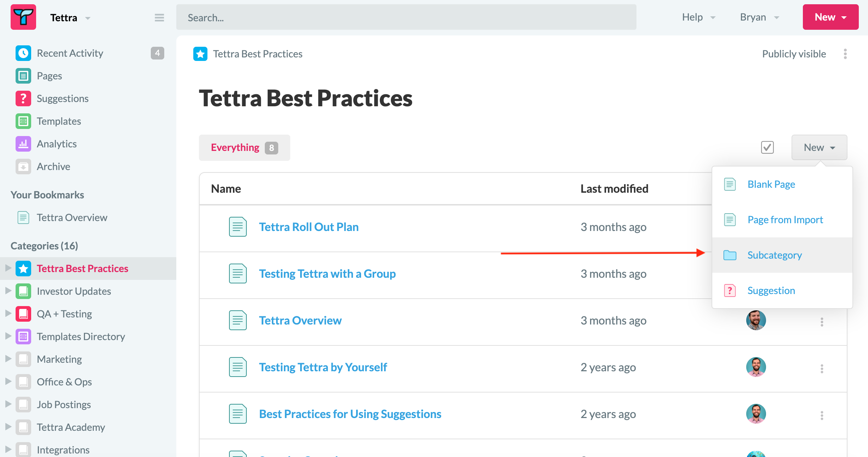Click the Suggestions question mark icon

point(23,98)
